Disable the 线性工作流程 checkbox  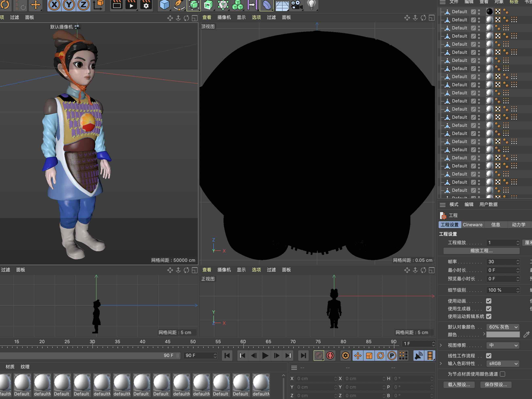(489, 355)
